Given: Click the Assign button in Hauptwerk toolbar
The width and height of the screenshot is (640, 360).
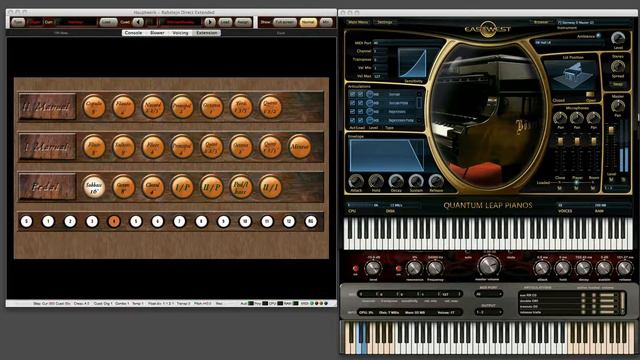Looking at the screenshot, I should [243, 22].
